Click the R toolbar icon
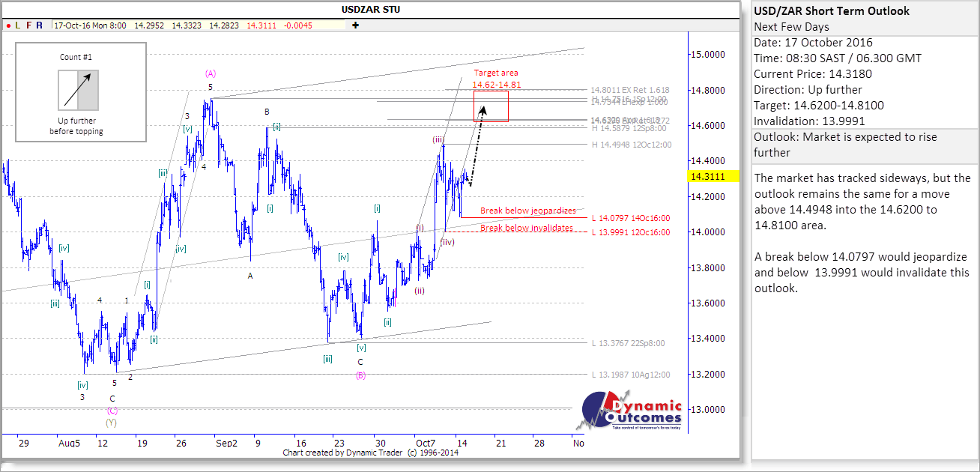 tap(39, 25)
